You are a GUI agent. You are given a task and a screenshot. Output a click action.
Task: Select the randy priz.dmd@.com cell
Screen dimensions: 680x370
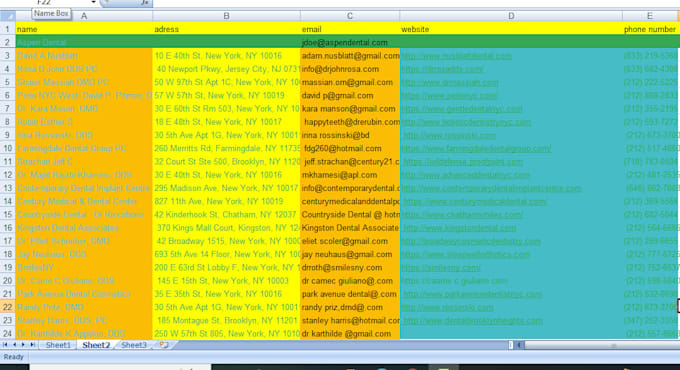350,307
